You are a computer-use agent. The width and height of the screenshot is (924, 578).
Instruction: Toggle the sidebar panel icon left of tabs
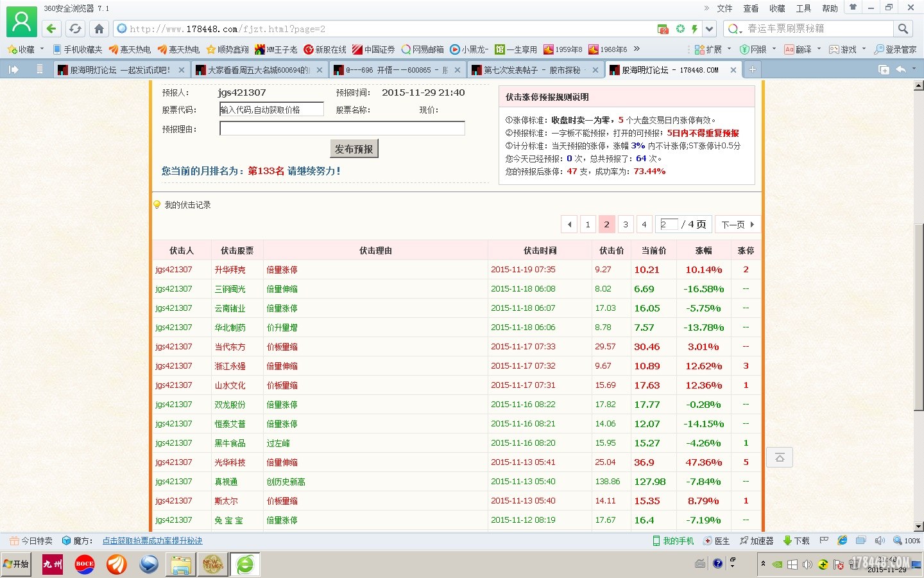[13, 69]
